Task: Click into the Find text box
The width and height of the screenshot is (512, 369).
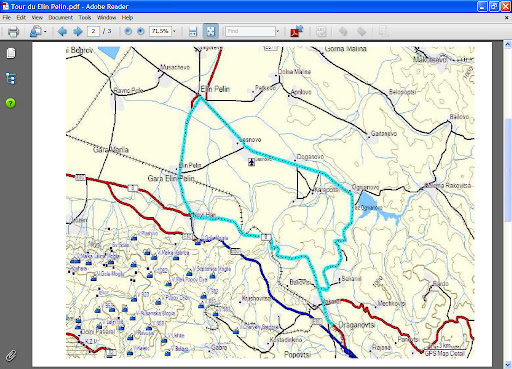Action: click(250, 31)
